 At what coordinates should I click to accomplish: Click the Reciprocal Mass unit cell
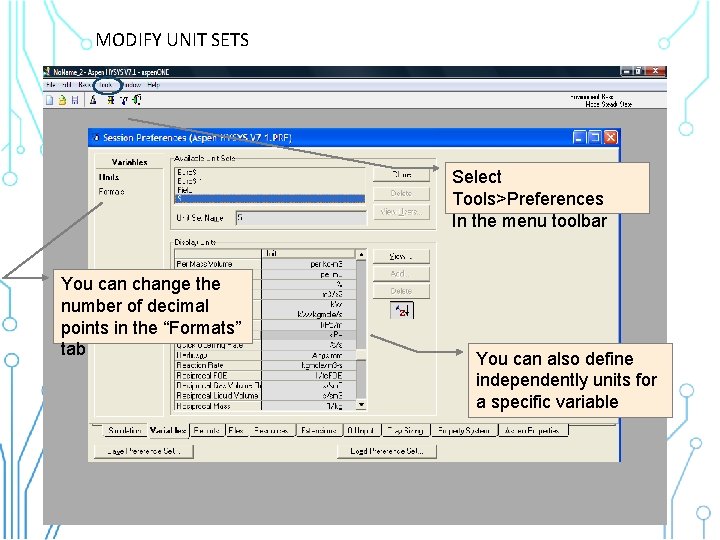coord(308,406)
